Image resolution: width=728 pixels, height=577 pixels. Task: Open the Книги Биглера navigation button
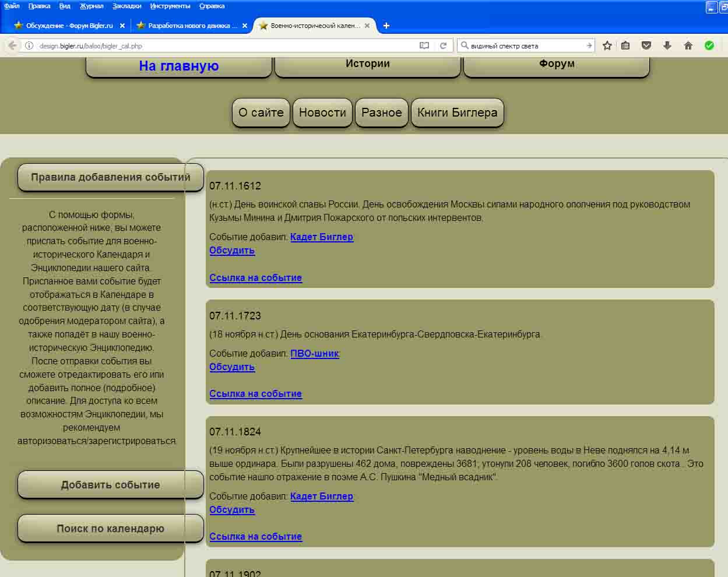(x=457, y=112)
